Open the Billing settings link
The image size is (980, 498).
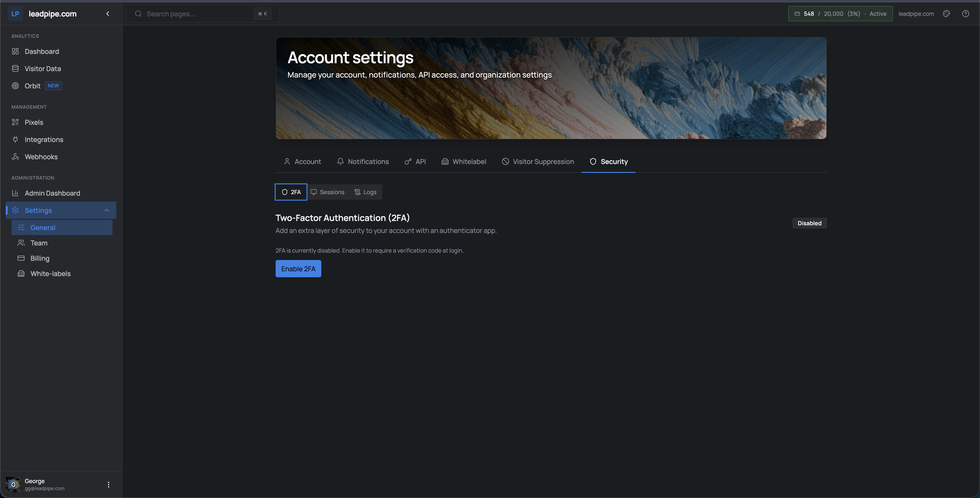point(39,258)
